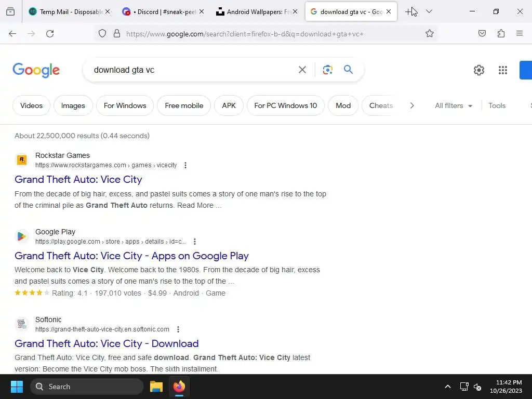Screen dimensions: 532x399
Task: Close the Temp Mail tab
Action: pyautogui.click(x=108, y=11)
